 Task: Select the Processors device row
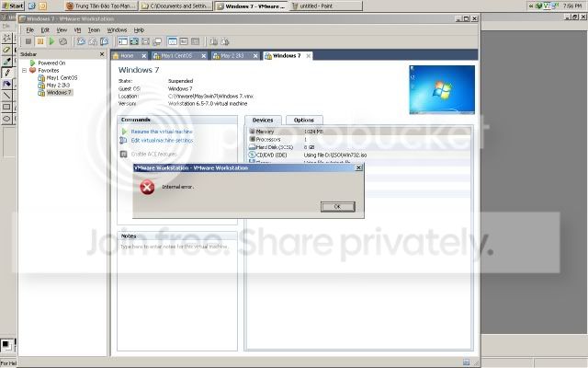tap(359, 139)
